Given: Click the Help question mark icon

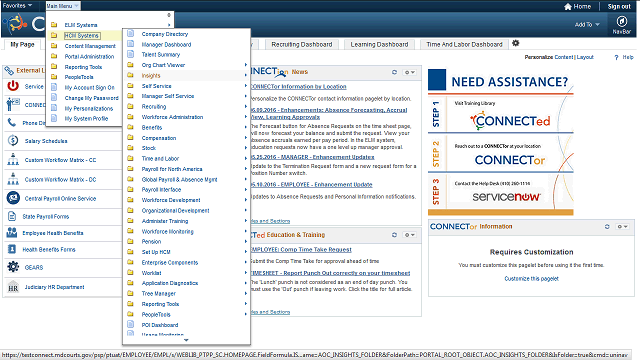Looking at the screenshot, I should [x=616, y=58].
